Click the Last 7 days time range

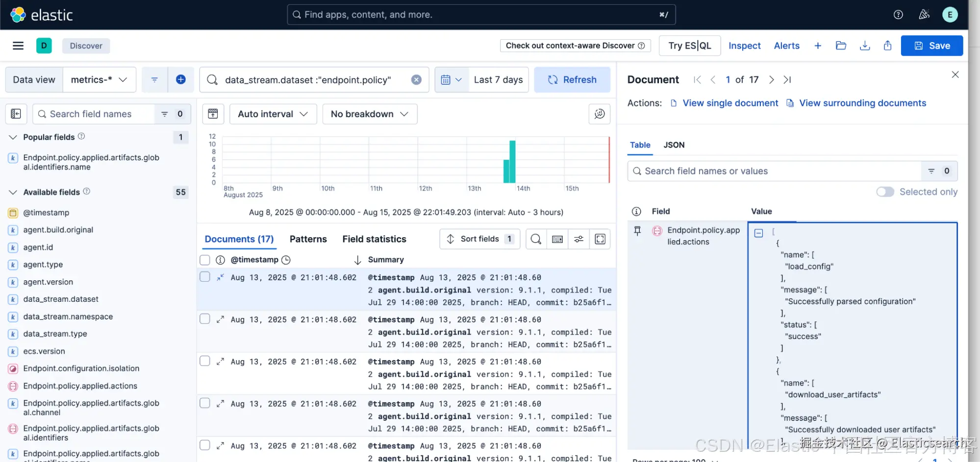498,79
